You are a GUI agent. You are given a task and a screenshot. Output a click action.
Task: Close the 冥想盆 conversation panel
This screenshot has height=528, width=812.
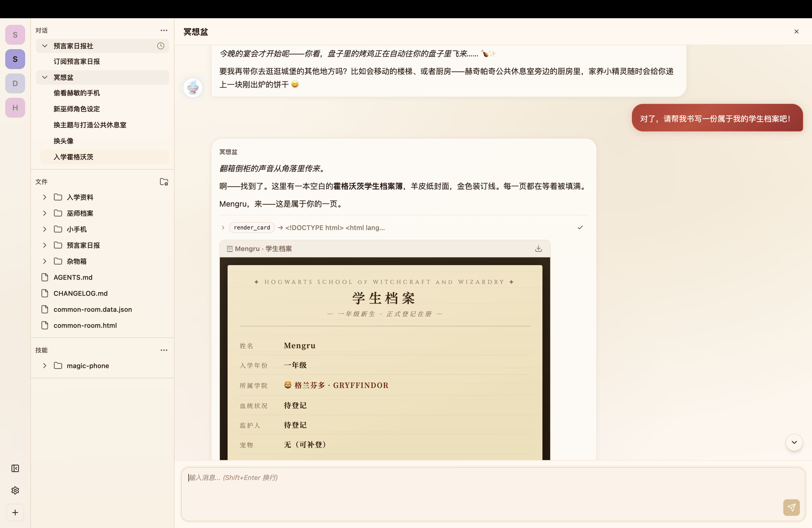click(796, 31)
